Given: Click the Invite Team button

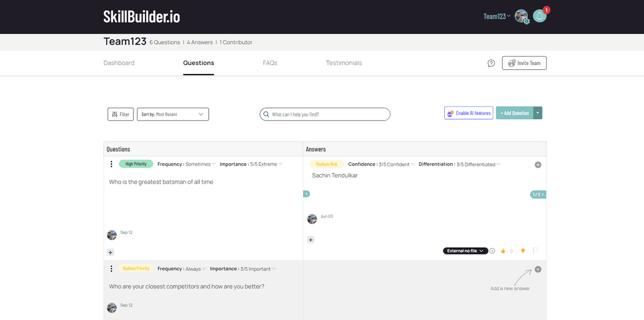Looking at the screenshot, I should [x=524, y=63].
